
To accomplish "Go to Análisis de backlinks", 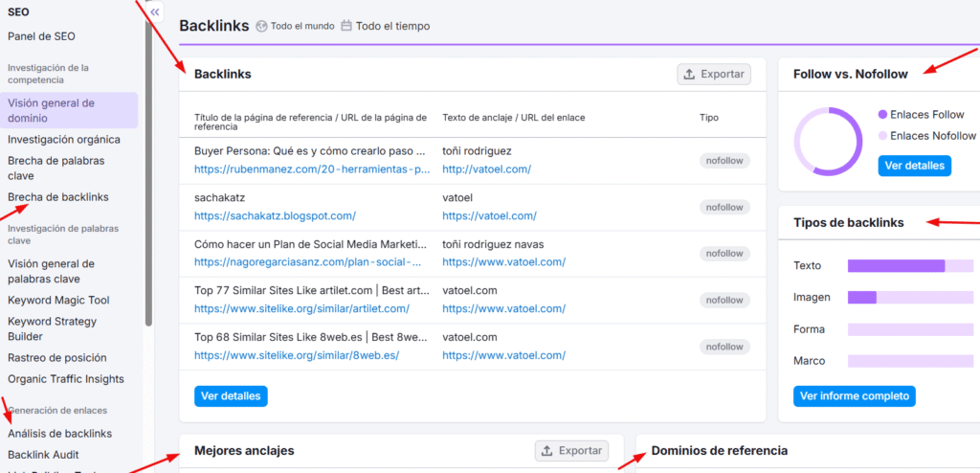I will point(59,434).
